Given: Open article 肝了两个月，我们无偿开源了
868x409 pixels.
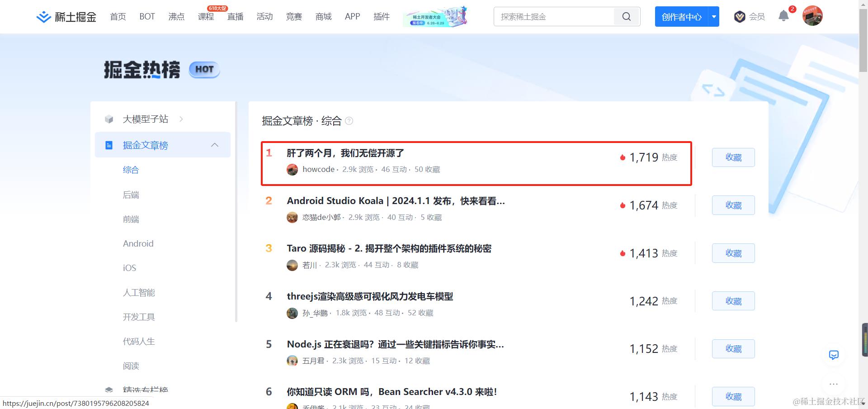Looking at the screenshot, I should pos(345,153).
